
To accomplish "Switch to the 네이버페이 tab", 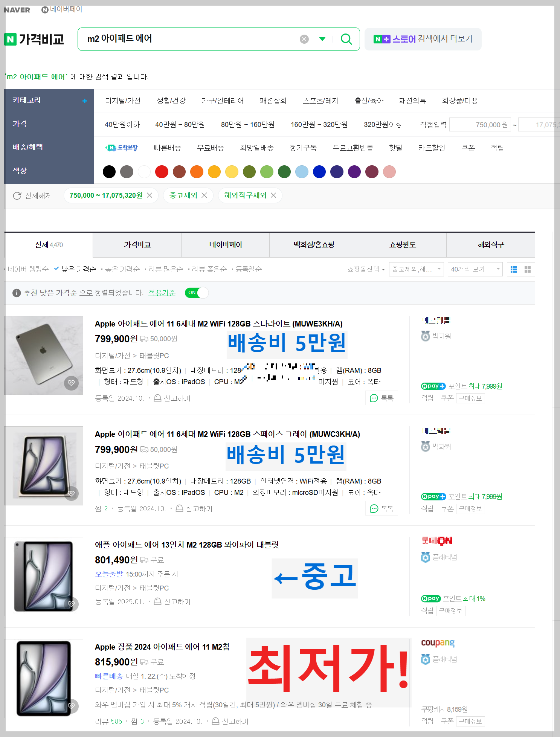I will click(225, 245).
